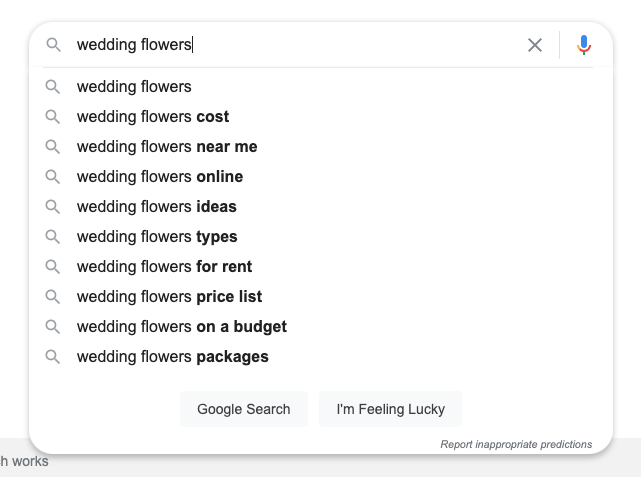Select the first 'wedding flowers' suggestion
Screen dimensions: 641x477
click(x=134, y=87)
